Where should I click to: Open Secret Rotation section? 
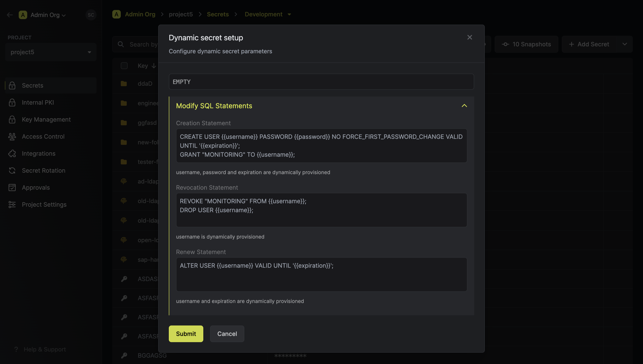click(51, 170)
